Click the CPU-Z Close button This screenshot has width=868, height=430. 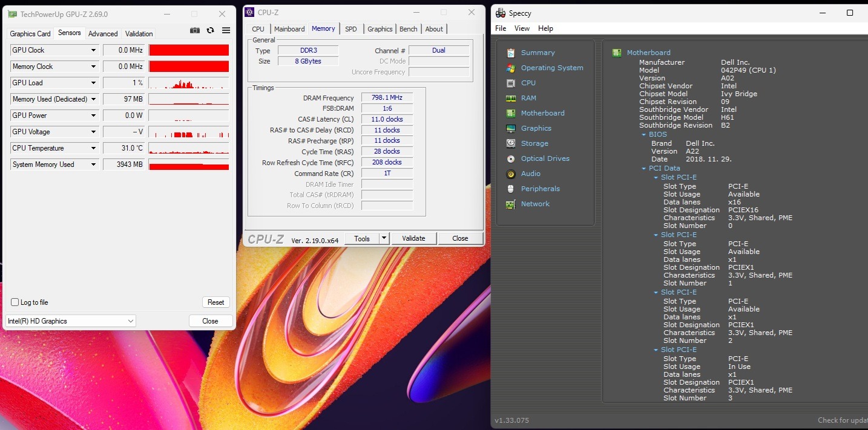[x=460, y=238]
